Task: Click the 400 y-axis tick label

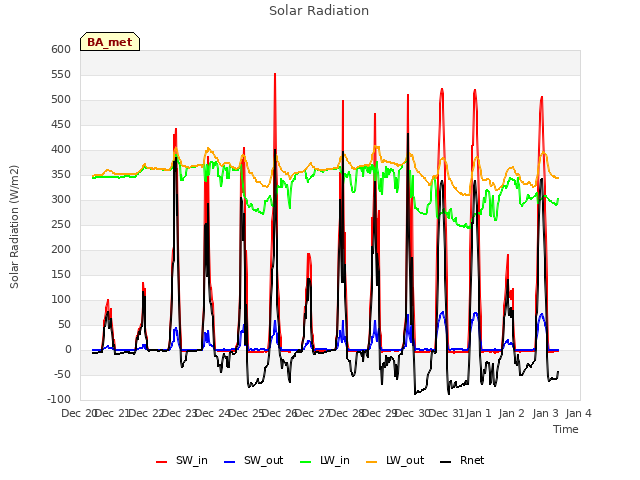Action: click(x=61, y=149)
